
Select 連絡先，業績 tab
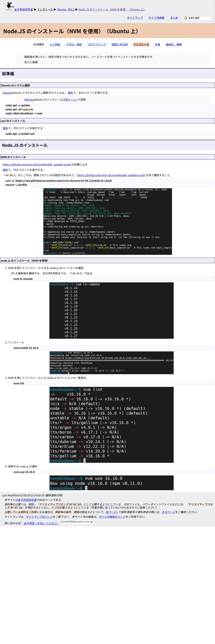pyautogui.click(x=174, y=44)
